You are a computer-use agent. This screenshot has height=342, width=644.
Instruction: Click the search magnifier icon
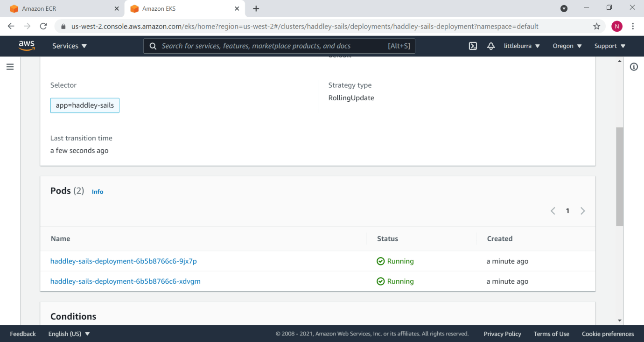coord(153,46)
